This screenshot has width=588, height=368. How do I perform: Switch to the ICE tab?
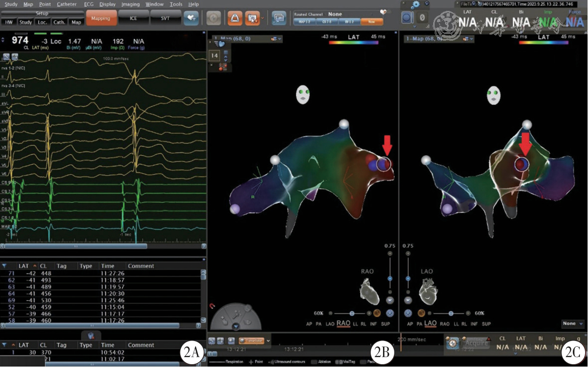coord(133,18)
